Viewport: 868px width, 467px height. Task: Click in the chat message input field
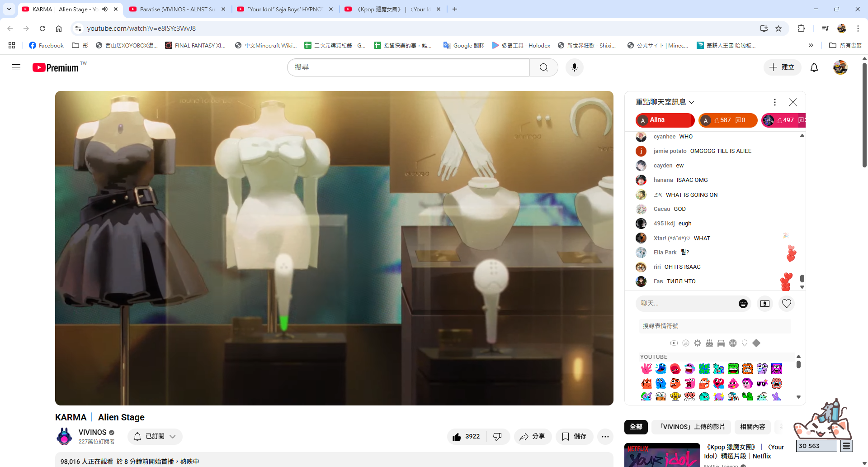tap(687, 304)
